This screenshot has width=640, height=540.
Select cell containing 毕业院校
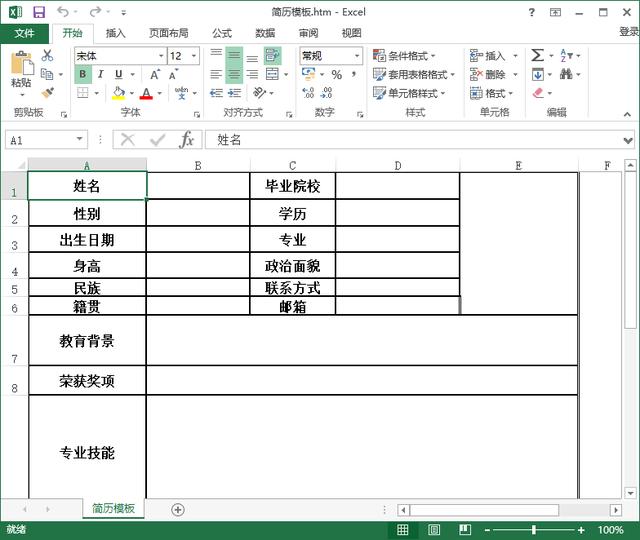[293, 186]
